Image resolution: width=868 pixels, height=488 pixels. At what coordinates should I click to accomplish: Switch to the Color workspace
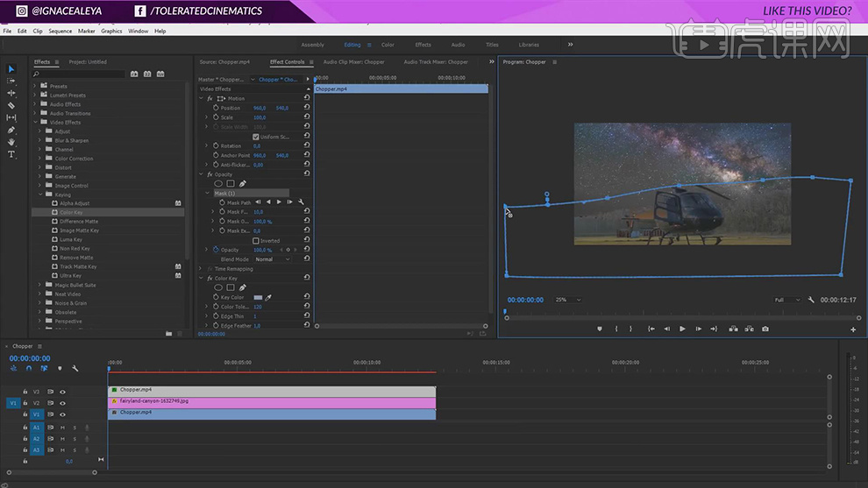pyautogui.click(x=388, y=45)
